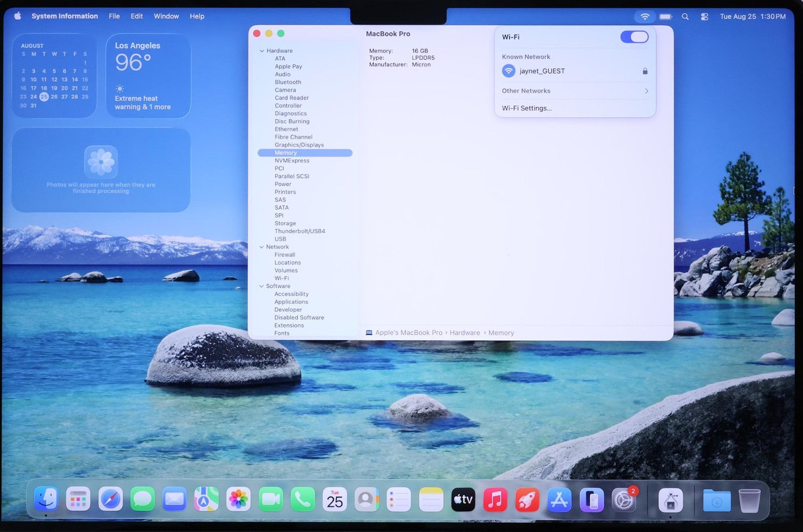Click the Photos widget on desktop

pos(101,170)
